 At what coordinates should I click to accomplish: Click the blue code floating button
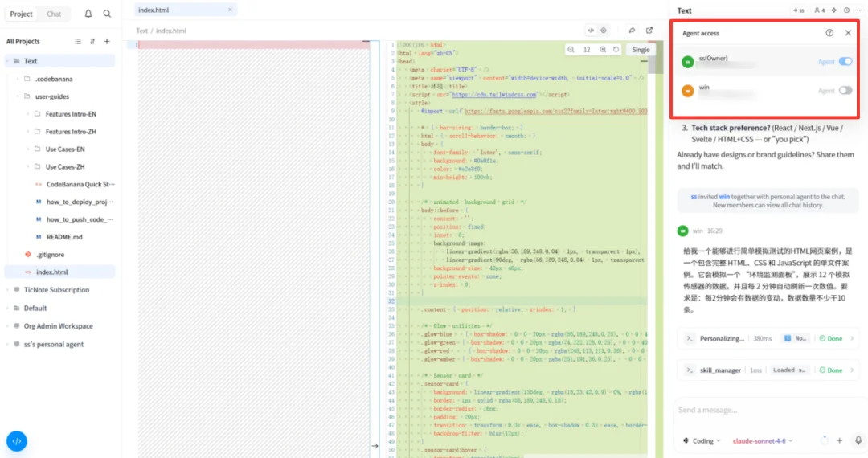(x=17, y=441)
